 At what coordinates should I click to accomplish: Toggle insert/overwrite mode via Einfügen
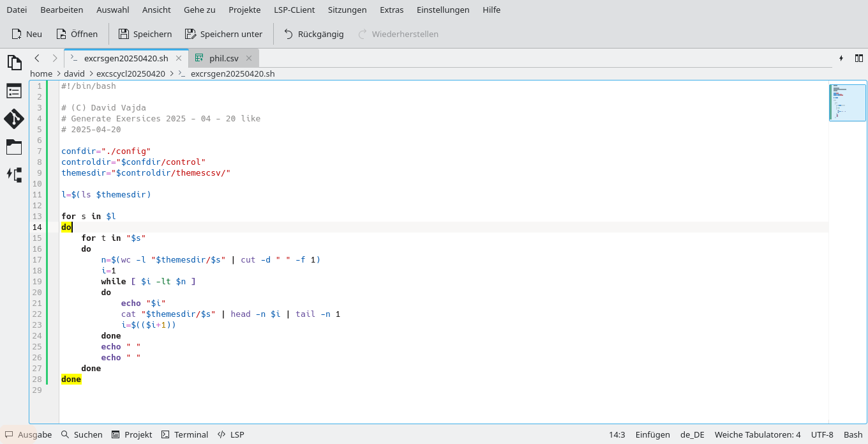click(652, 434)
